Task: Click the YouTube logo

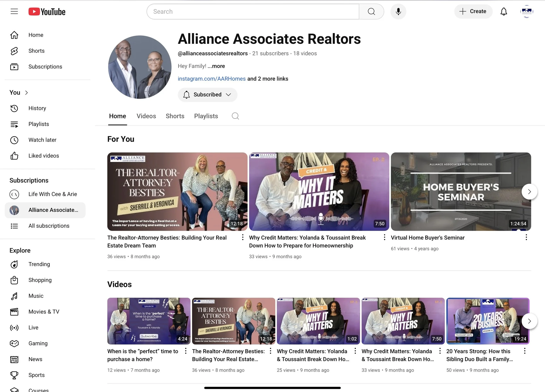Action: point(47,12)
